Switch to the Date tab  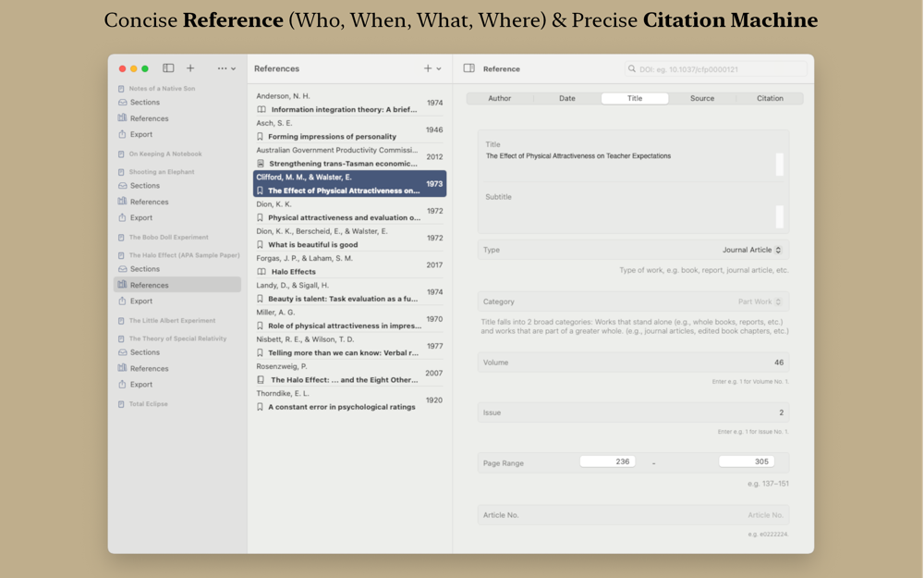pyautogui.click(x=567, y=99)
